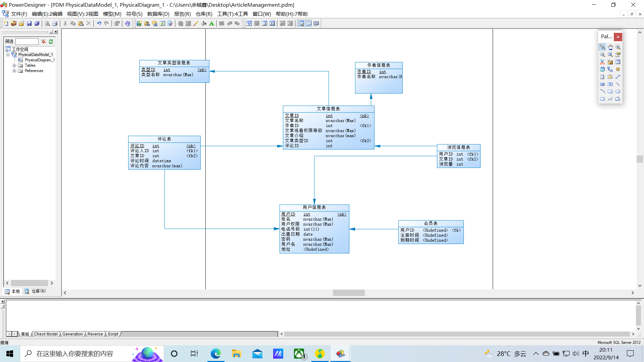Click the Print icon in the toolbar
Screen dimensions: 644x362
tap(55, 23)
